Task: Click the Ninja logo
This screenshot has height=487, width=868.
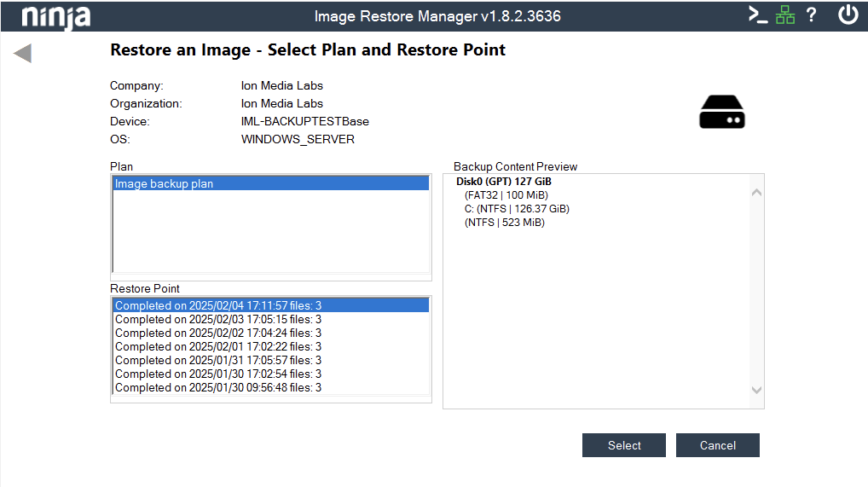Action: [x=55, y=16]
